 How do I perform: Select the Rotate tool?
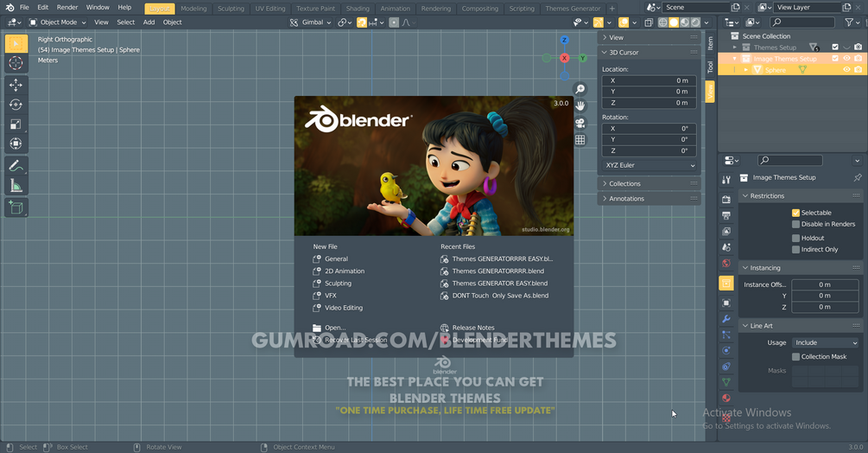[16, 105]
